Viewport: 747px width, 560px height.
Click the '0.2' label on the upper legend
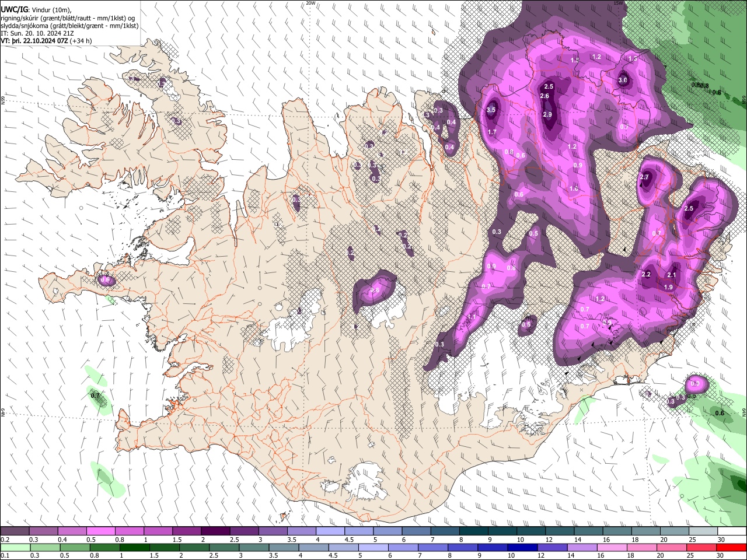(5, 540)
